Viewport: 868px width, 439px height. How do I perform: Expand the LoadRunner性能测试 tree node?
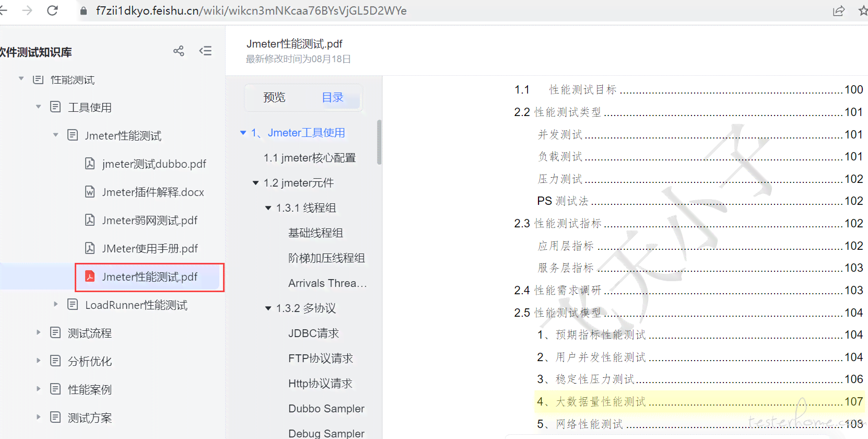56,304
